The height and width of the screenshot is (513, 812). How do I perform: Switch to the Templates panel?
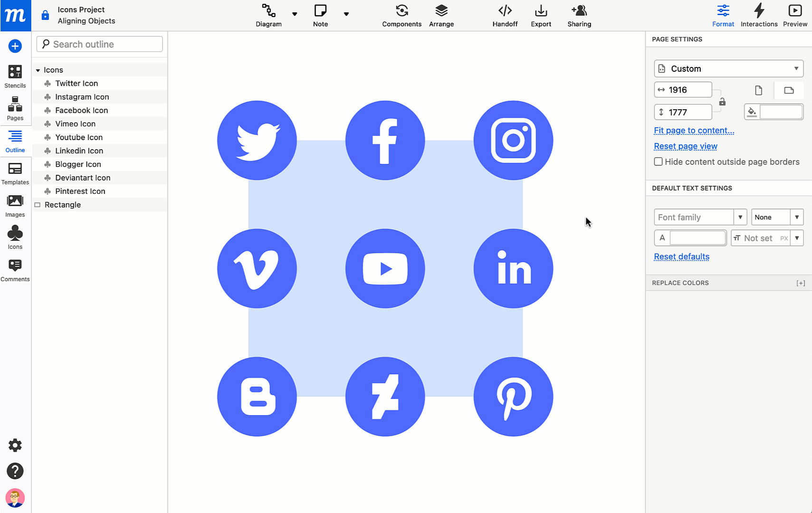click(x=15, y=173)
